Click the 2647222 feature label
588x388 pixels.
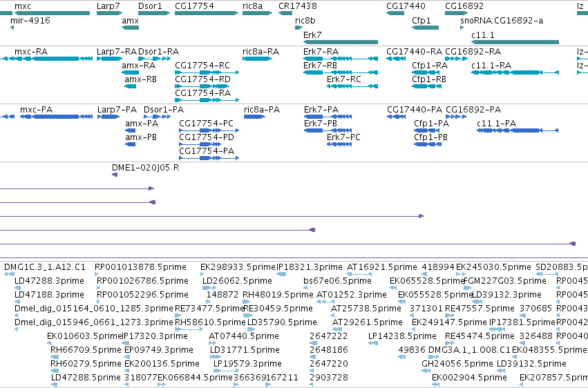329,336
